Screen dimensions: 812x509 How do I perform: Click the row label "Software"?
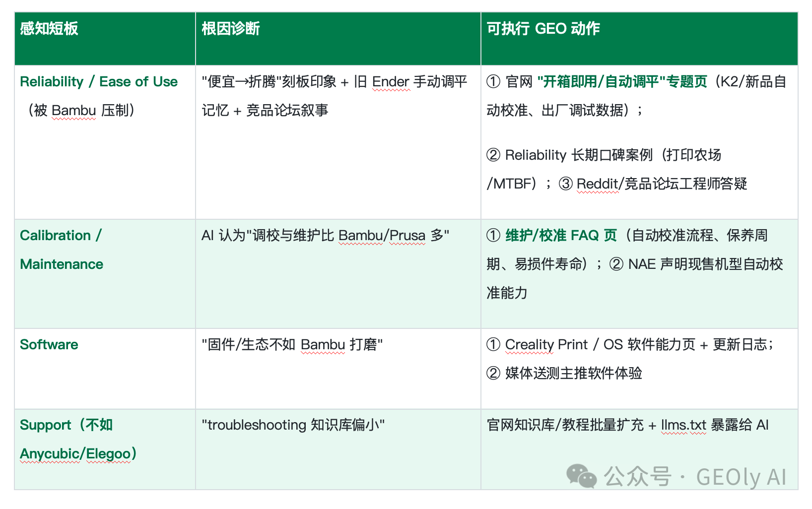pos(49,344)
